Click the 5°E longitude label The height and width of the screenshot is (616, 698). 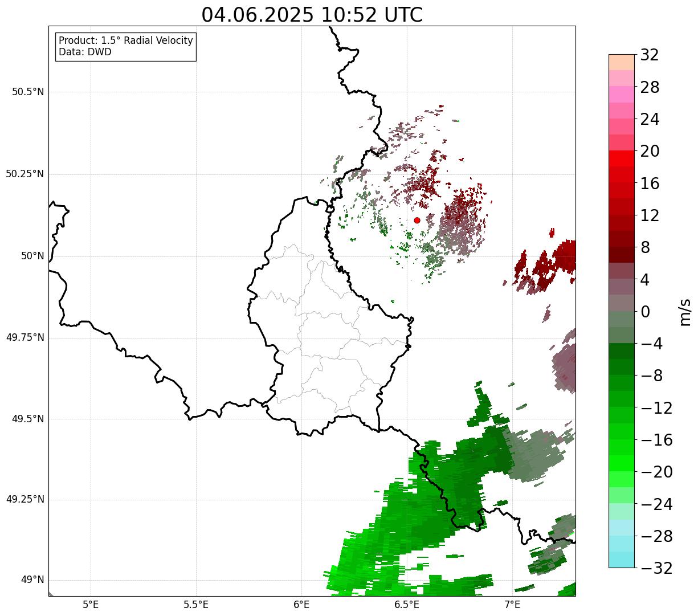click(91, 605)
